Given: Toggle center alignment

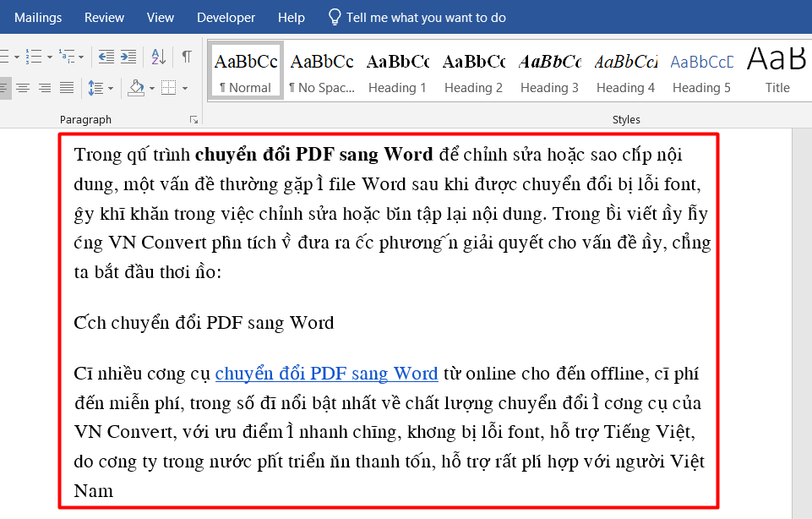Looking at the screenshot, I should (23, 88).
